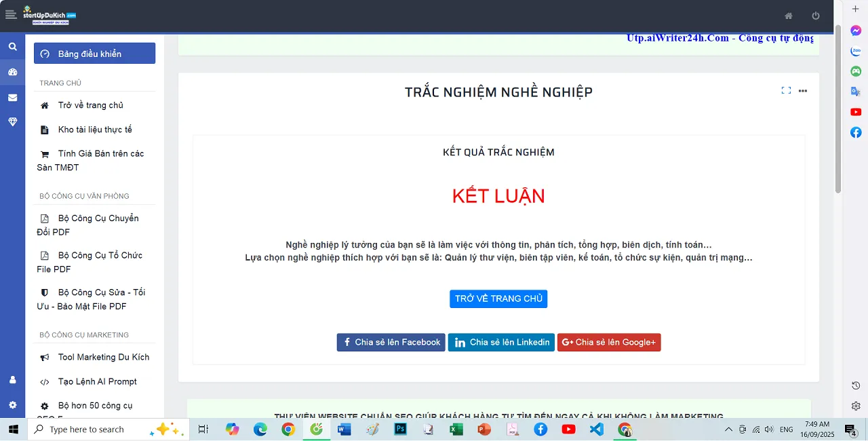Open Zalo in the browser sidebar

click(x=856, y=51)
